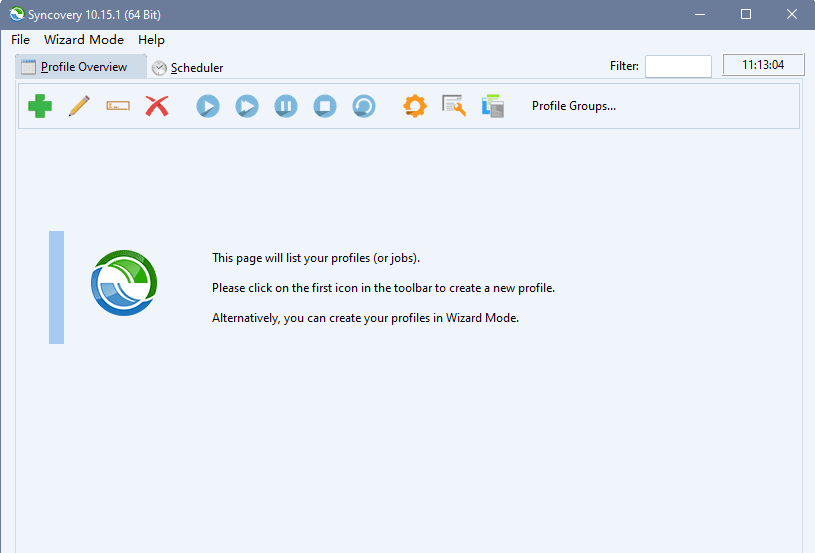This screenshot has width=815, height=553.
Task: Open the File menu
Action: pos(21,40)
